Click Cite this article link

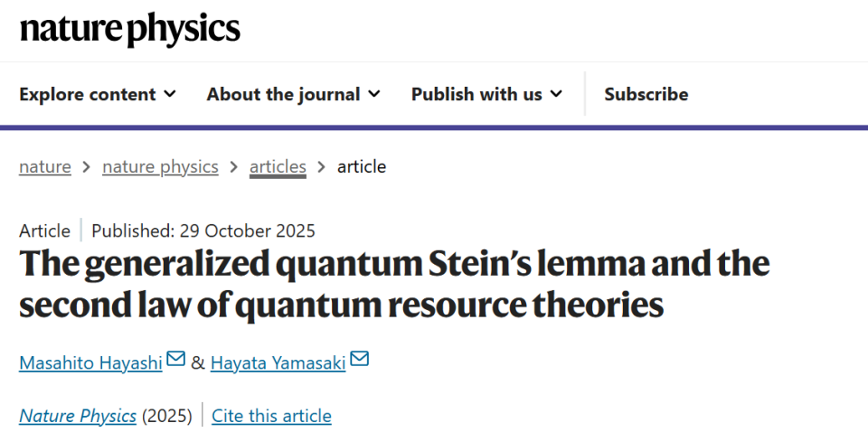tap(271, 416)
